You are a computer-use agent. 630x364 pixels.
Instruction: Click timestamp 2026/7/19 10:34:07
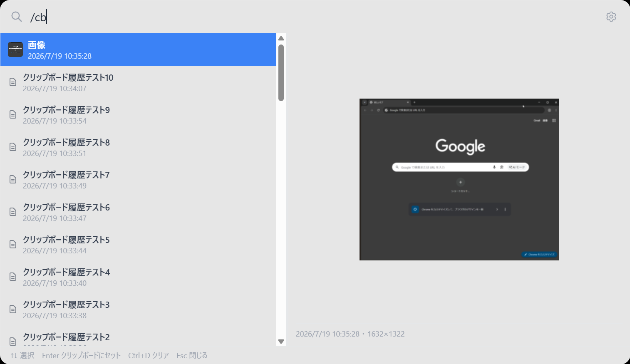click(x=55, y=89)
